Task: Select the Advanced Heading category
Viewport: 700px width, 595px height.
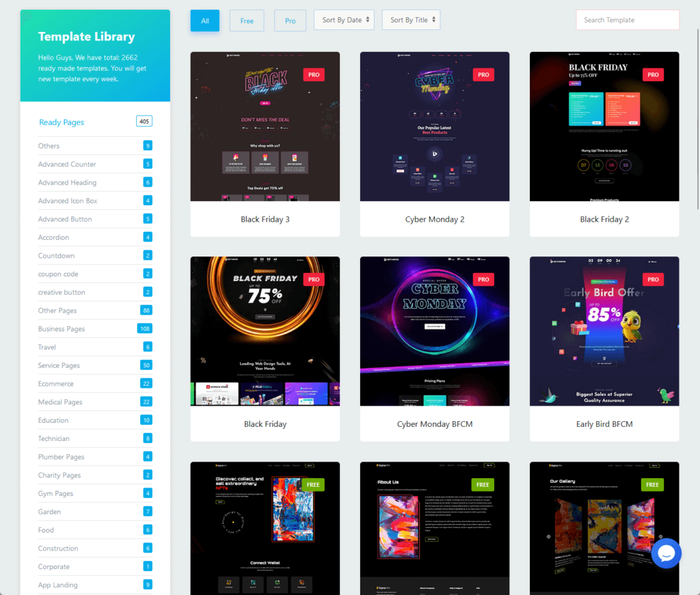Action: (x=94, y=183)
